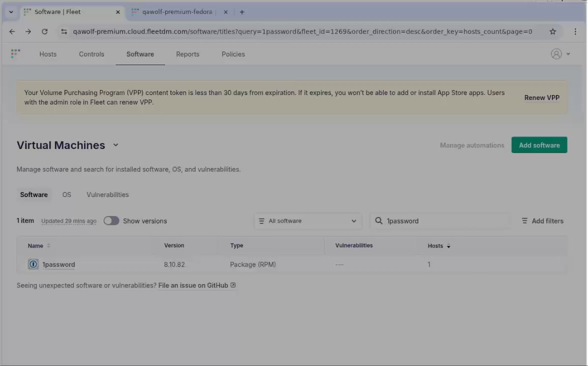Open site information icon in address bar

(64, 32)
